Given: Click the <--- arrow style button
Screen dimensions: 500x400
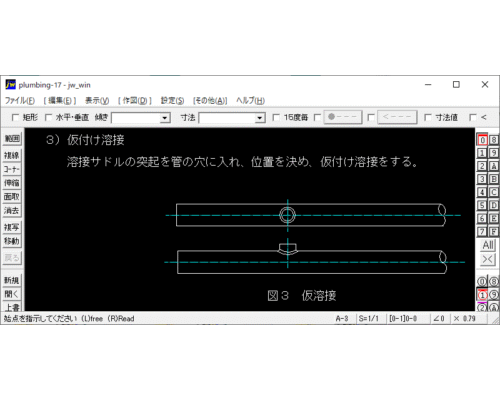Looking at the screenshot, I should point(397,117).
